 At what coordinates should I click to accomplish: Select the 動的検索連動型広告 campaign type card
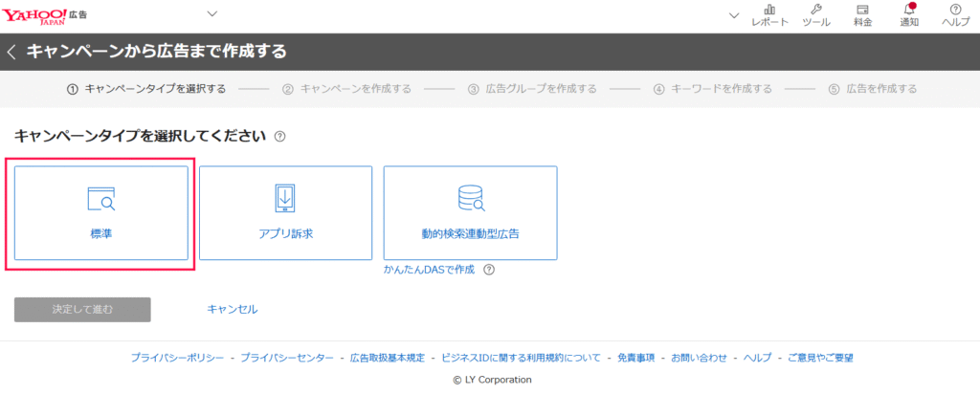[x=471, y=212]
